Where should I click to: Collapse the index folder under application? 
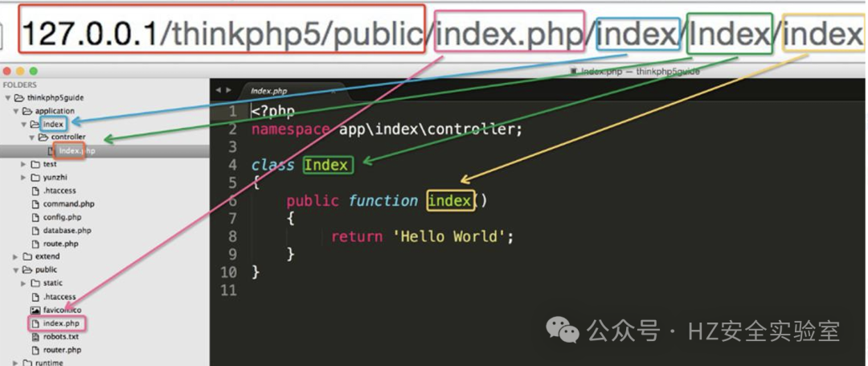click(24, 125)
